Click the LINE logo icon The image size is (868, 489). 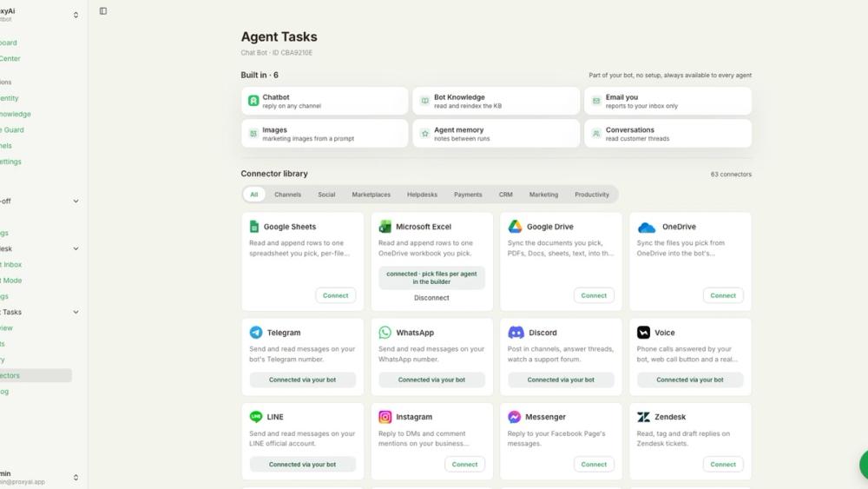[256, 416]
